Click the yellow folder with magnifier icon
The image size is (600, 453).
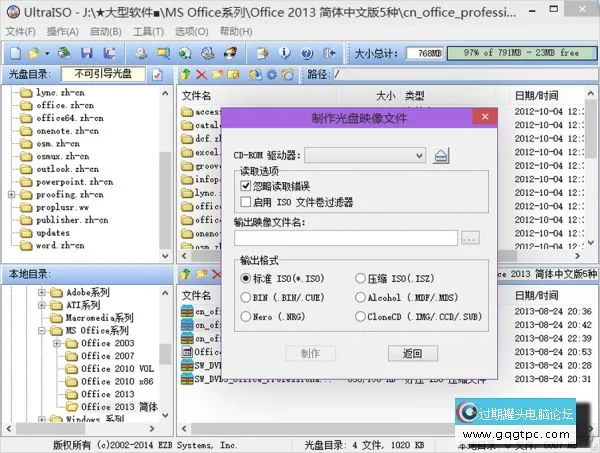click(x=163, y=53)
